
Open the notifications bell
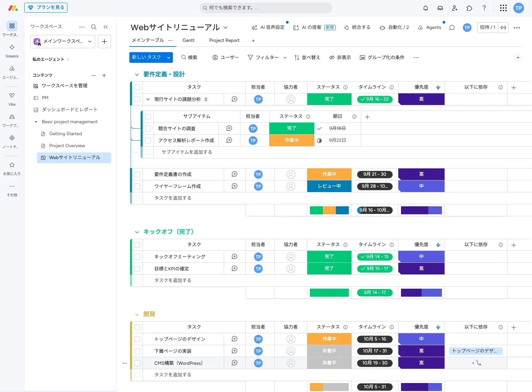pos(426,8)
